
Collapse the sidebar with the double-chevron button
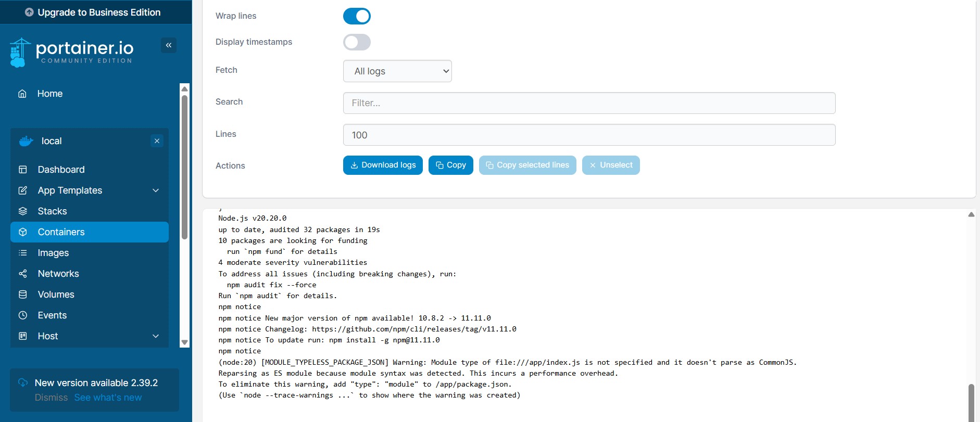coord(169,45)
